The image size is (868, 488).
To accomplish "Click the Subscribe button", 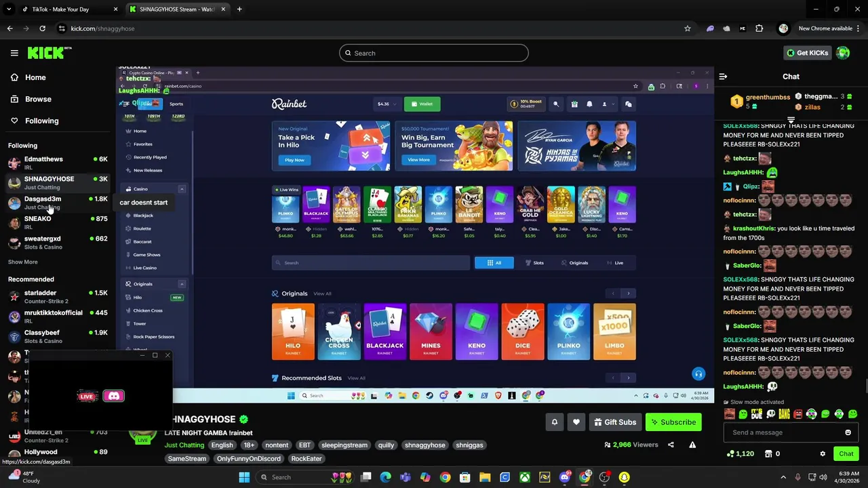I will coord(673,422).
